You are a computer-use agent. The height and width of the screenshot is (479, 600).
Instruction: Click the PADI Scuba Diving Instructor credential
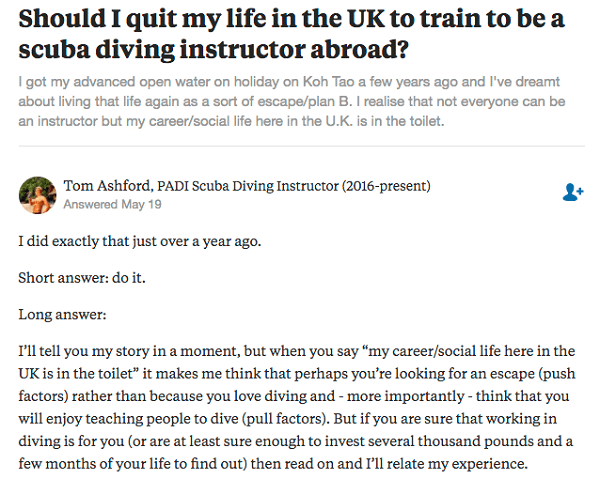294,186
